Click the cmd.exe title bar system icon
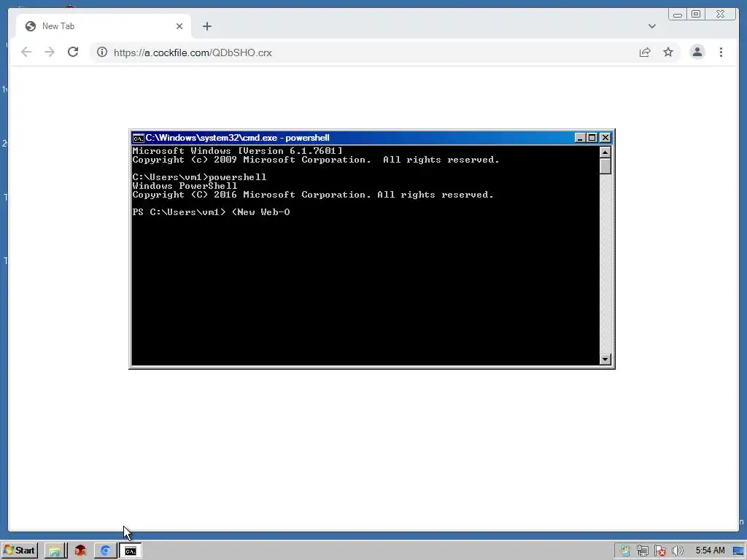This screenshot has width=747, height=560. point(138,138)
